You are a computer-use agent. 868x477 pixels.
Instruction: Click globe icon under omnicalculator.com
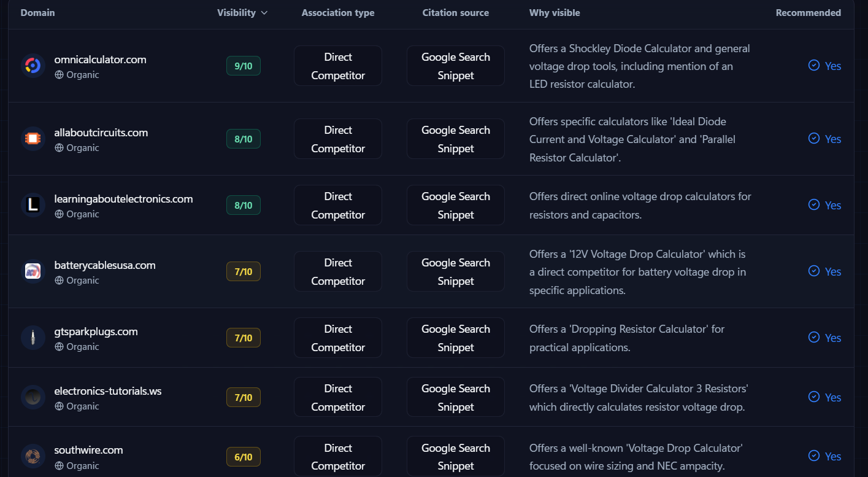pyautogui.click(x=59, y=75)
